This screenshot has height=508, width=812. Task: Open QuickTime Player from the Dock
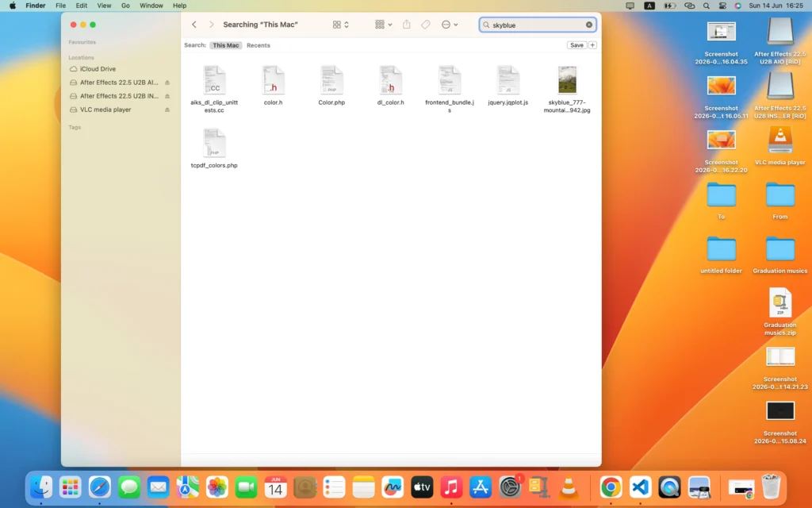(x=669, y=487)
